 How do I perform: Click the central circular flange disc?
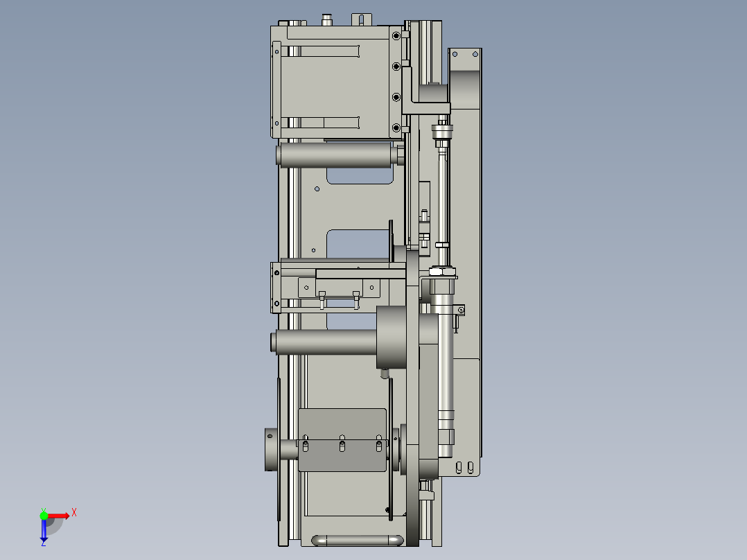tap(390, 336)
